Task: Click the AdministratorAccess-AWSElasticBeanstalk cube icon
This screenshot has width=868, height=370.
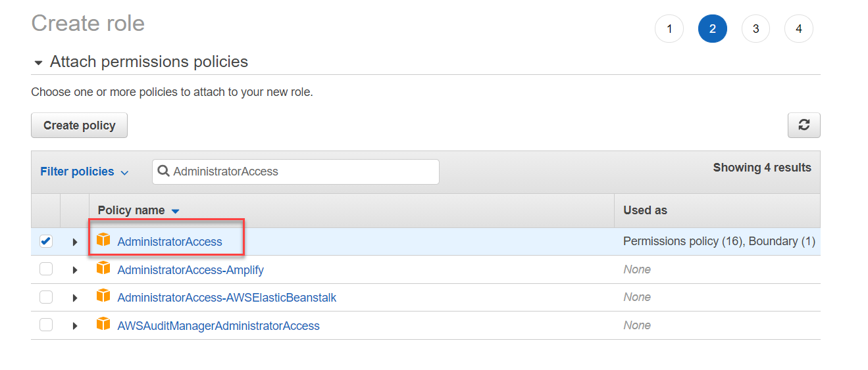Action: tap(103, 296)
